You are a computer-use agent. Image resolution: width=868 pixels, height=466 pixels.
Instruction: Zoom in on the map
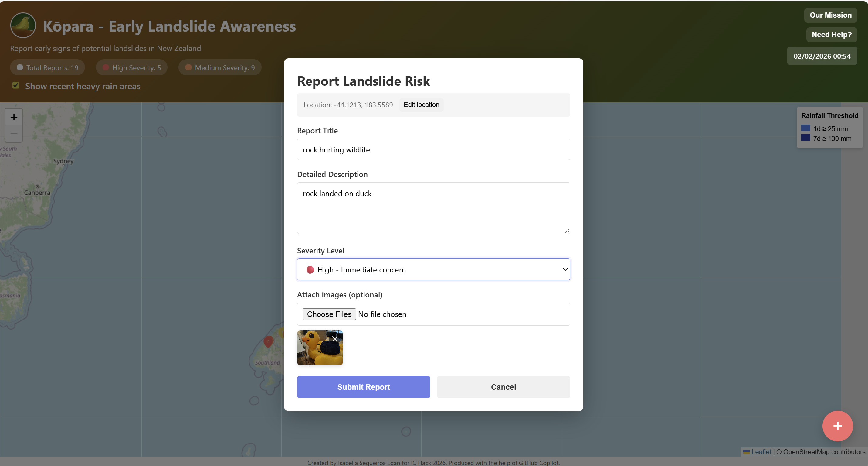(13, 117)
